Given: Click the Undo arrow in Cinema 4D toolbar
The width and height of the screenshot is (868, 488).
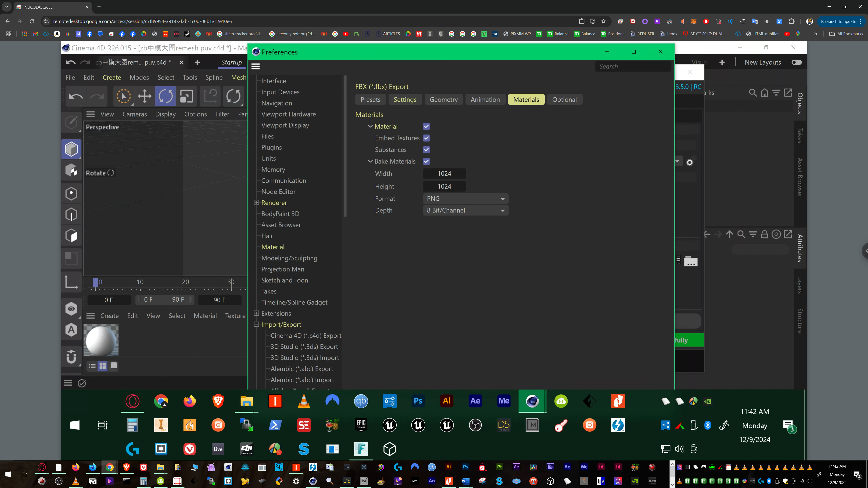Looking at the screenshot, I should (x=76, y=96).
